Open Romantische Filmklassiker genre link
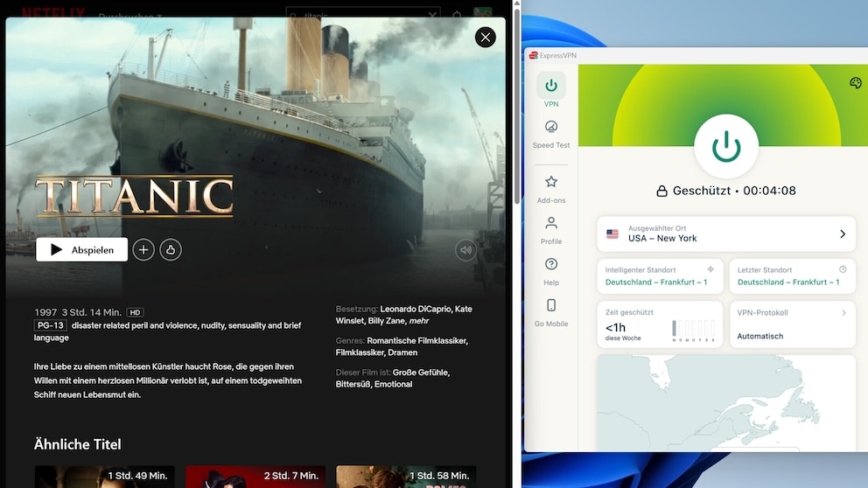868x488 pixels. (417, 340)
